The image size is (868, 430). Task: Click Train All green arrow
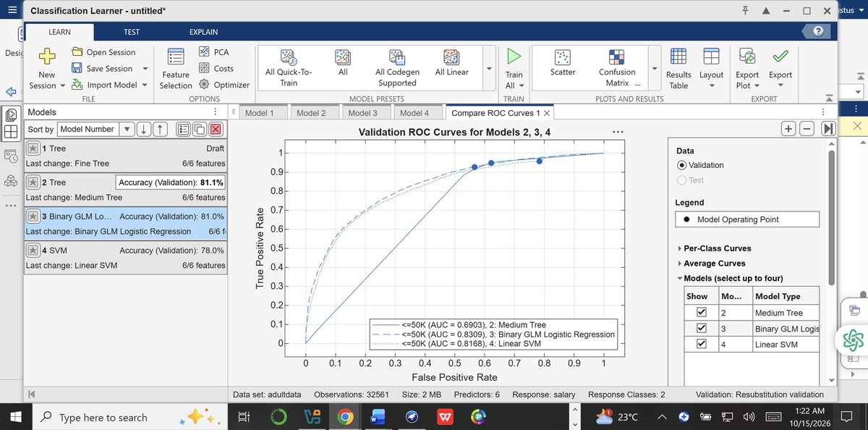(x=514, y=56)
